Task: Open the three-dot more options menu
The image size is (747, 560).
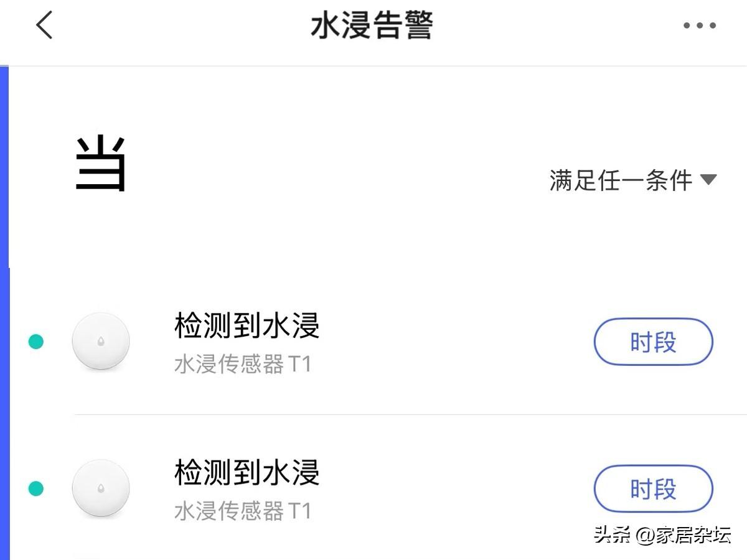Action: tap(699, 26)
